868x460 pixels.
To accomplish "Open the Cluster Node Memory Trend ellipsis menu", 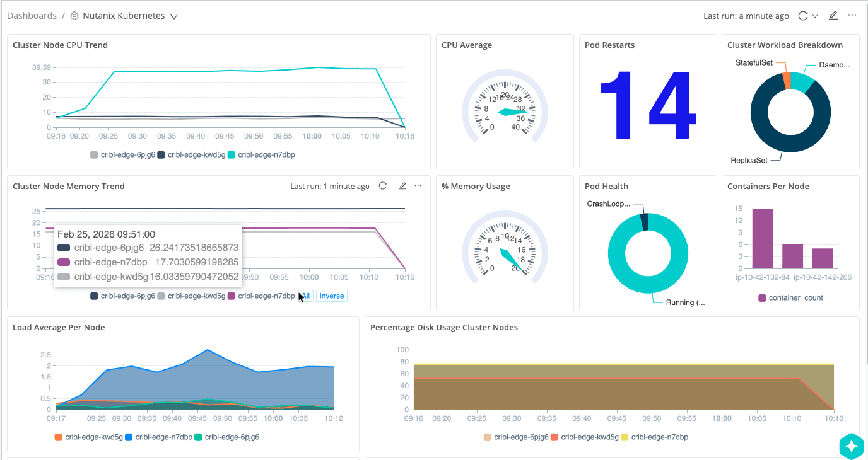I will coord(418,185).
